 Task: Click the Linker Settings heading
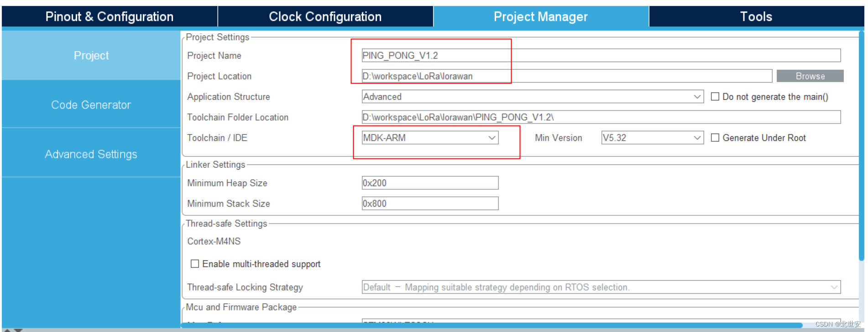[215, 164]
